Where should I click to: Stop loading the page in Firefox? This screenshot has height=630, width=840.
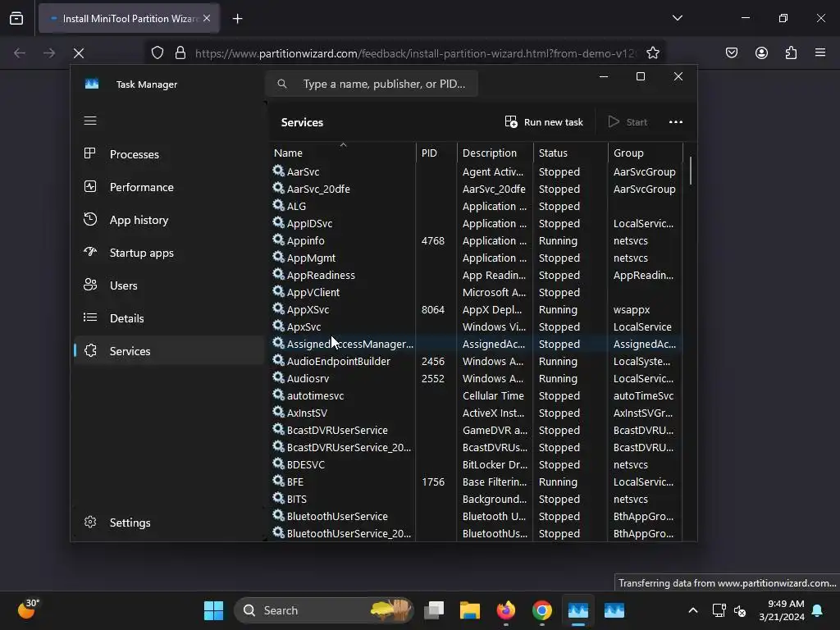point(79,53)
